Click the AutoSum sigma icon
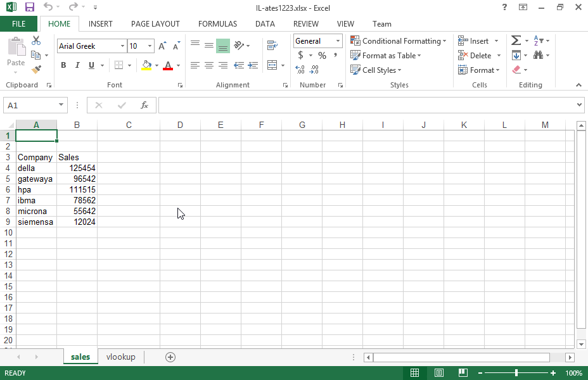 [x=516, y=41]
